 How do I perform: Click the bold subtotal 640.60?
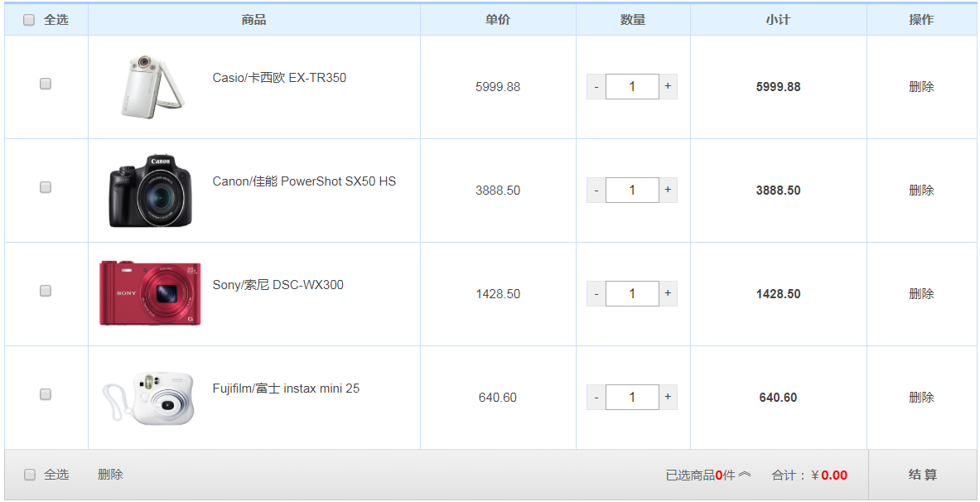tap(778, 398)
